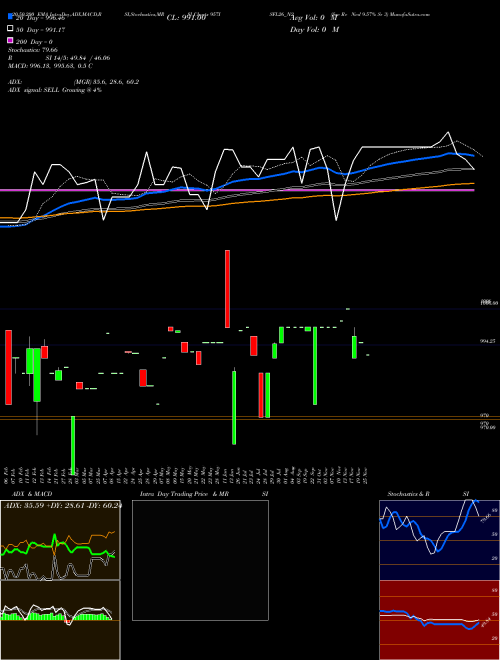Click the ADX (MGR) 35.6, 28.6, 60.2 line

click(74, 82)
